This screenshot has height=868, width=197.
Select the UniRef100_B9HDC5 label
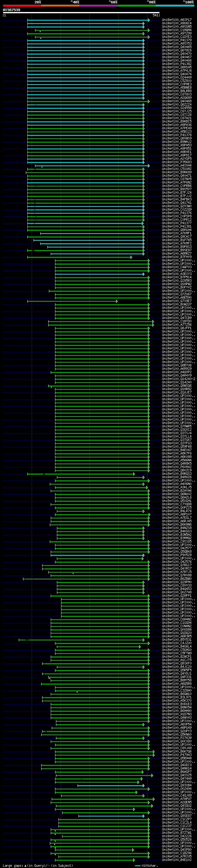coord(177,121)
